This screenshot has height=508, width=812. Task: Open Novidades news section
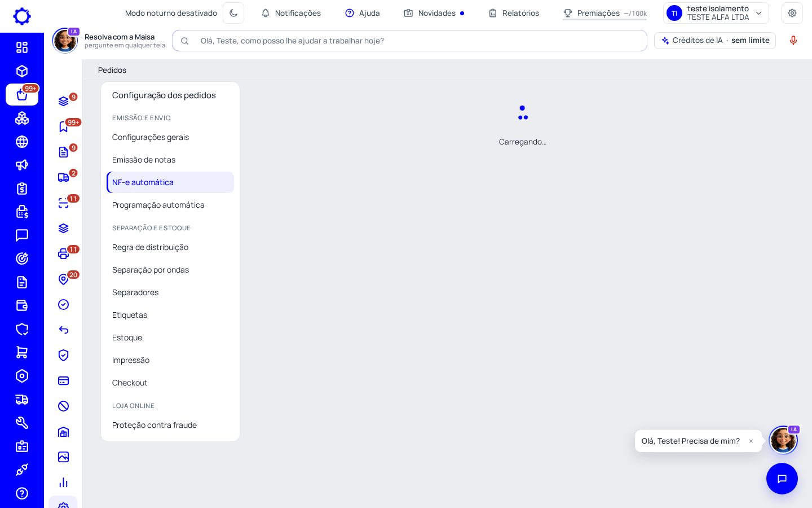coord(434,13)
